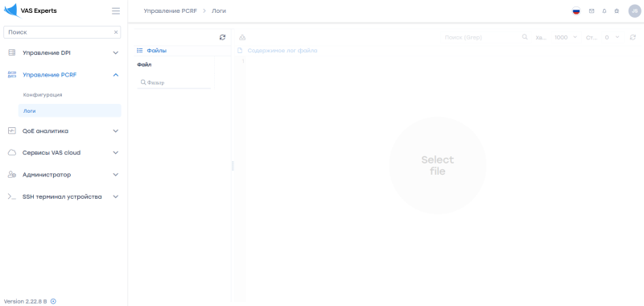
Task: Click Управление PCRF breadcrumb link
Action: [171, 11]
